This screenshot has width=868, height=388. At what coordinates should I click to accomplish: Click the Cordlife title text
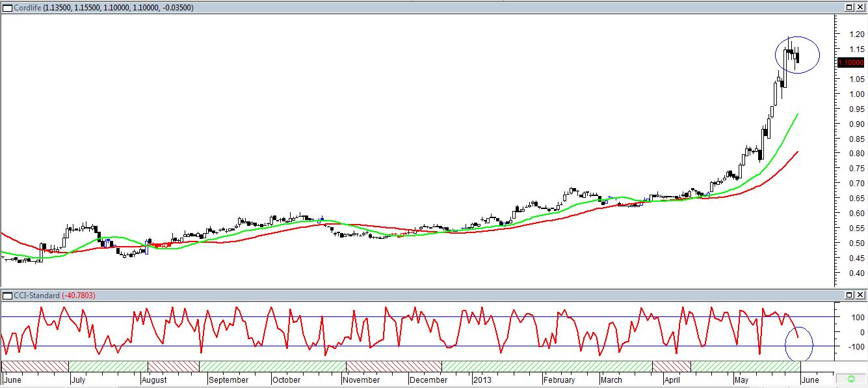tap(28, 7)
